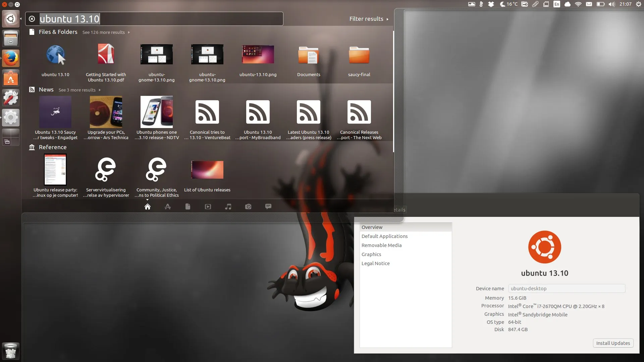The height and width of the screenshot is (362, 644).
Task: Select Default Applications in Details sidebar
Action: 384,236
